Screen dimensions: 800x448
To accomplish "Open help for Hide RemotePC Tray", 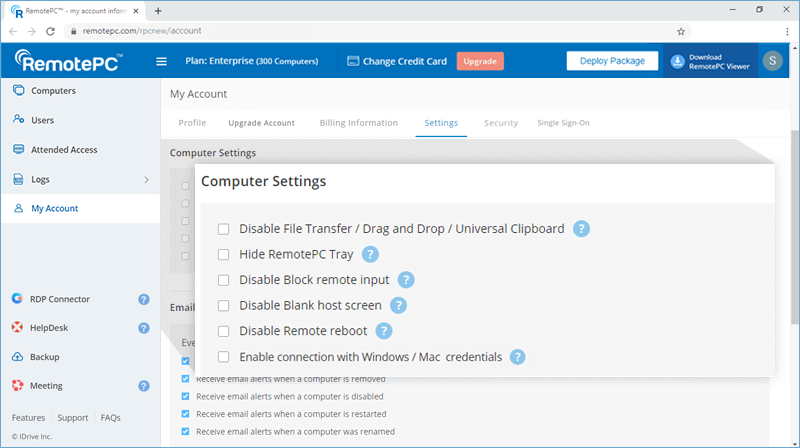I will tap(370, 254).
